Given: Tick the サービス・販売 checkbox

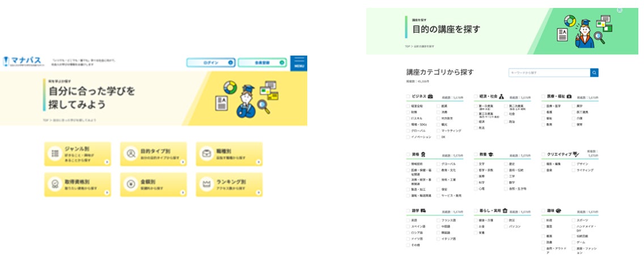Looking at the screenshot, I should tap(438, 196).
